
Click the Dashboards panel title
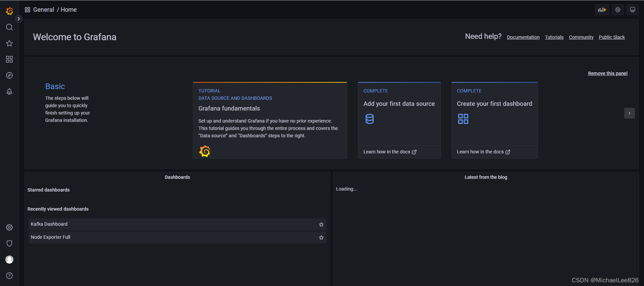(x=177, y=177)
